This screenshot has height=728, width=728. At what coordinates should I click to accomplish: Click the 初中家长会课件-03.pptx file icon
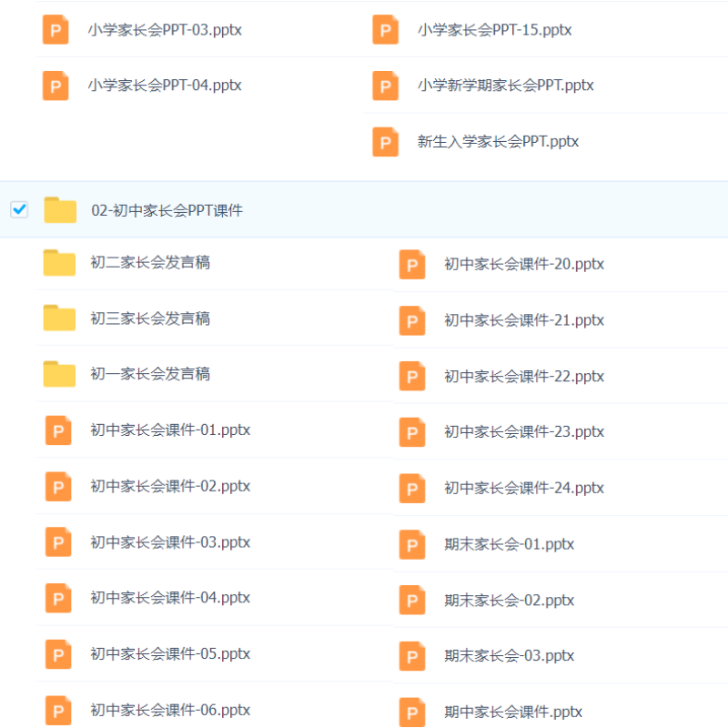[58, 541]
